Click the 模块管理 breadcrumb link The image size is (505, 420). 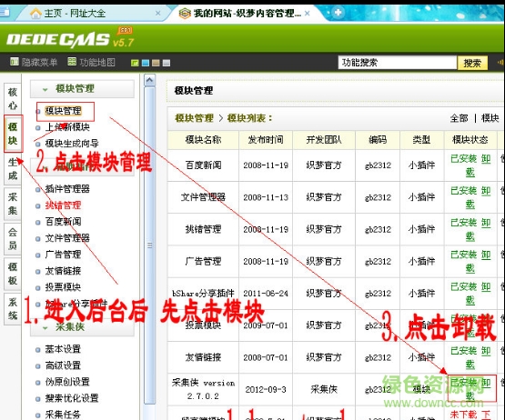(194, 118)
